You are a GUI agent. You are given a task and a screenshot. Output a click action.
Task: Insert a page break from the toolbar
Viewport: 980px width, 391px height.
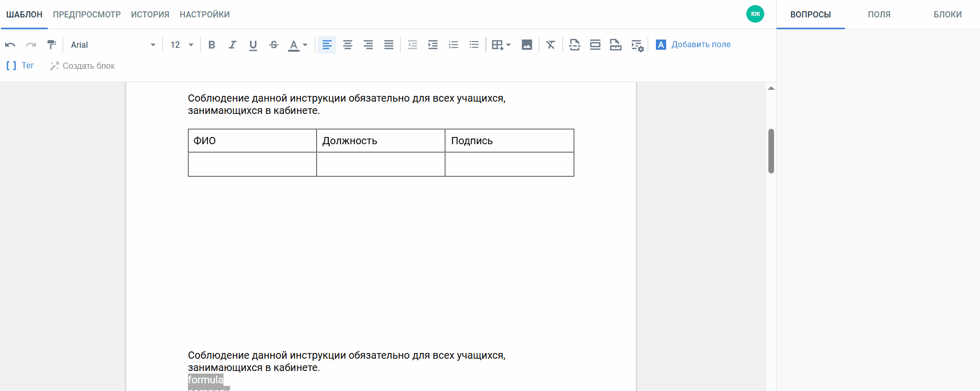[x=575, y=45]
